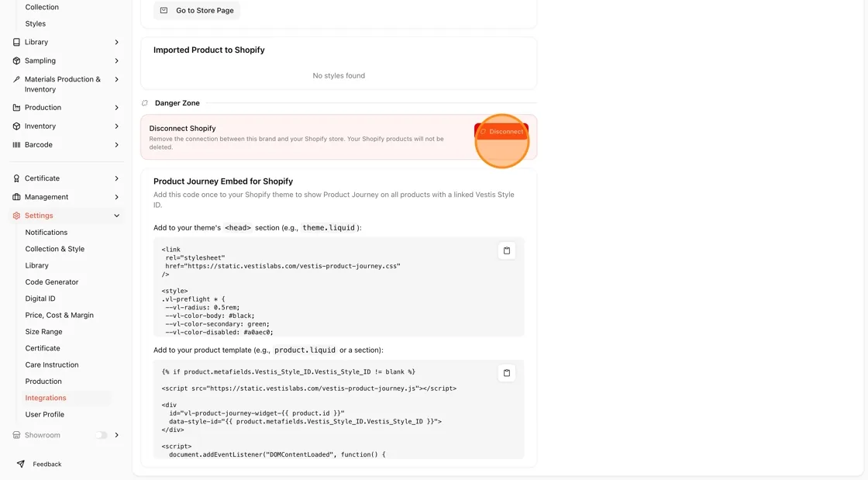Expand the Management menu chevron

[117, 197]
